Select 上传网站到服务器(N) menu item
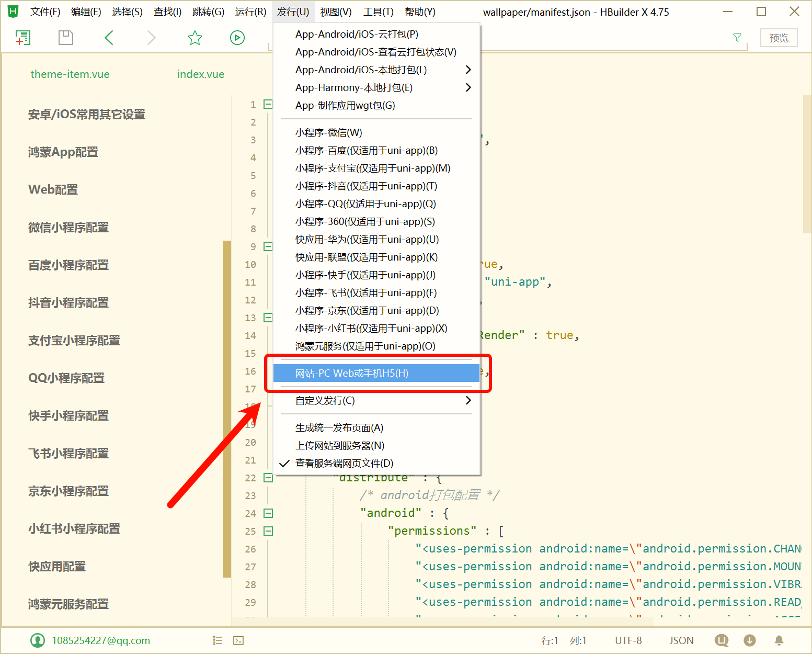Screen dimensions: 812x654 coord(377,446)
